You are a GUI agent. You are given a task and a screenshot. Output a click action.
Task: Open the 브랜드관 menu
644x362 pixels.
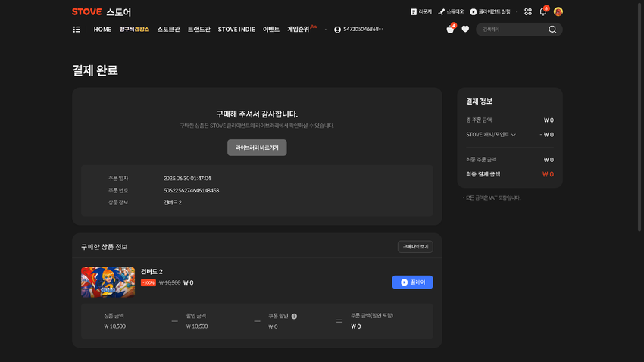click(x=199, y=29)
